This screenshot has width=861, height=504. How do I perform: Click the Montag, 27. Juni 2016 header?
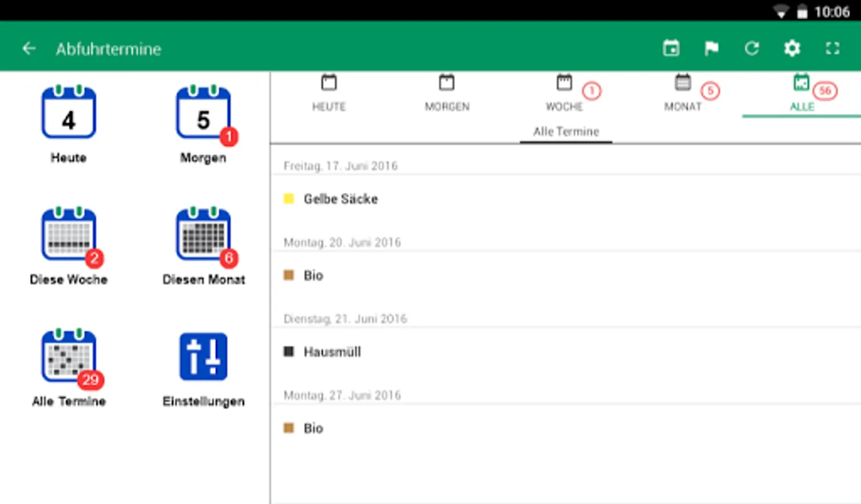click(x=342, y=395)
